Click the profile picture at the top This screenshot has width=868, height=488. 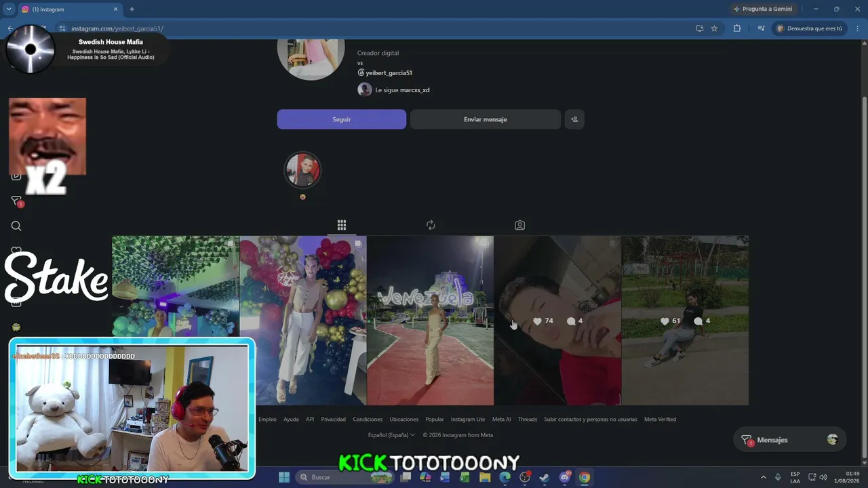[311, 60]
